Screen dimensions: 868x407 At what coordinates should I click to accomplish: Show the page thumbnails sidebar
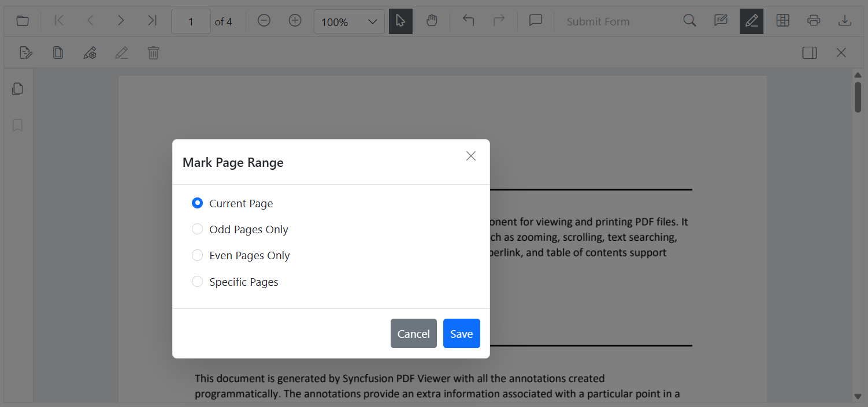click(17, 89)
